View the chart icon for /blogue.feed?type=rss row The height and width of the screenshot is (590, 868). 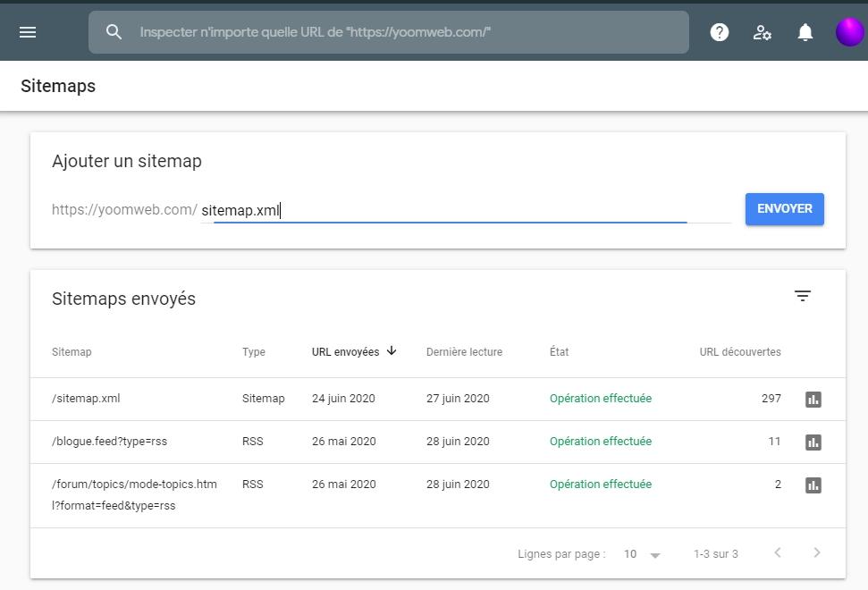pyautogui.click(x=812, y=441)
